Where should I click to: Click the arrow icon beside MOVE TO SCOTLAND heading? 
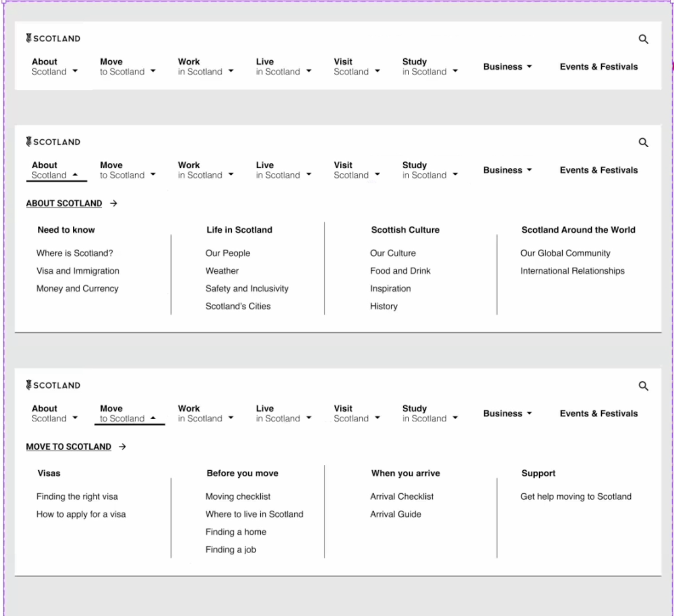122,447
